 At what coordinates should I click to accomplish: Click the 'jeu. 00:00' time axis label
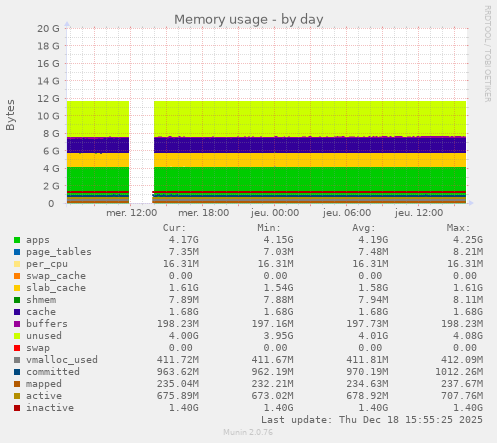[275, 213]
